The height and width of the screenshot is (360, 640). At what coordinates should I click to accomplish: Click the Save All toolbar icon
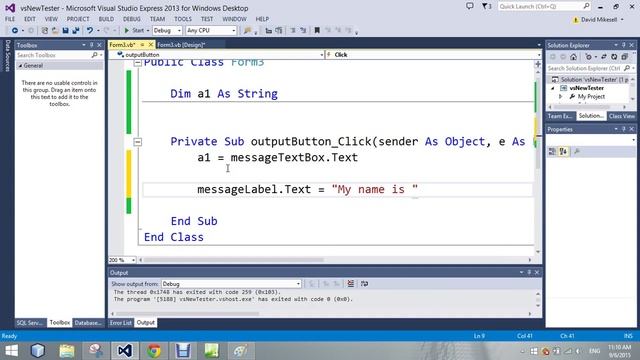coord(76,31)
